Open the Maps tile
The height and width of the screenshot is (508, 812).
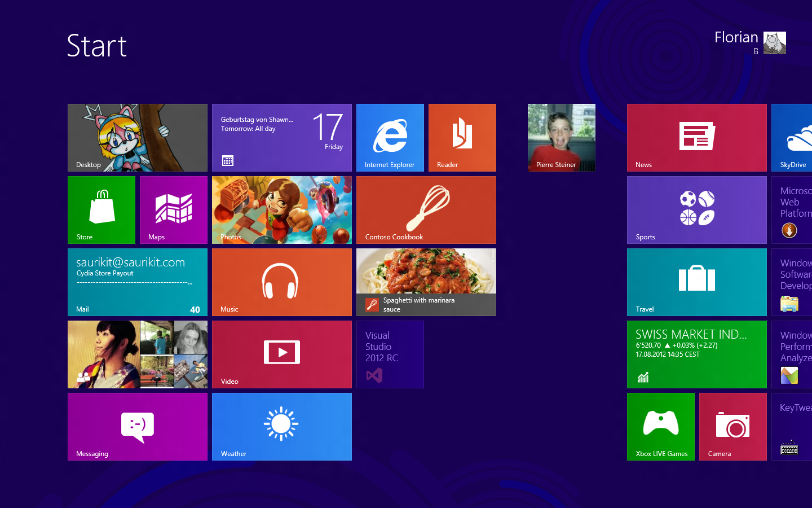pyautogui.click(x=173, y=209)
